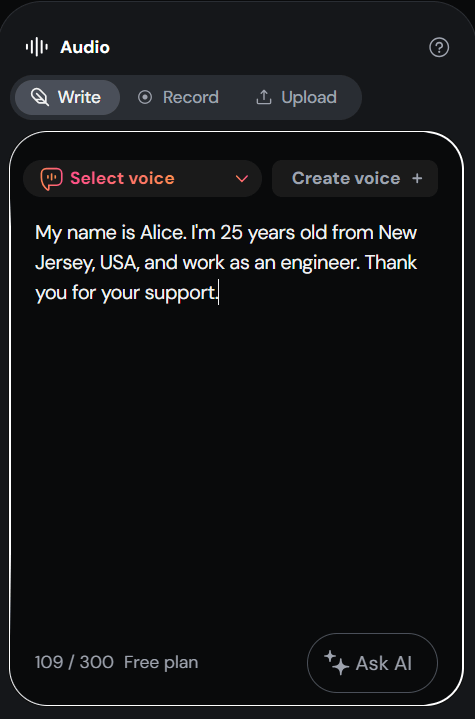Click the feather pen icon in Write
The image size is (475, 719).
(40, 97)
